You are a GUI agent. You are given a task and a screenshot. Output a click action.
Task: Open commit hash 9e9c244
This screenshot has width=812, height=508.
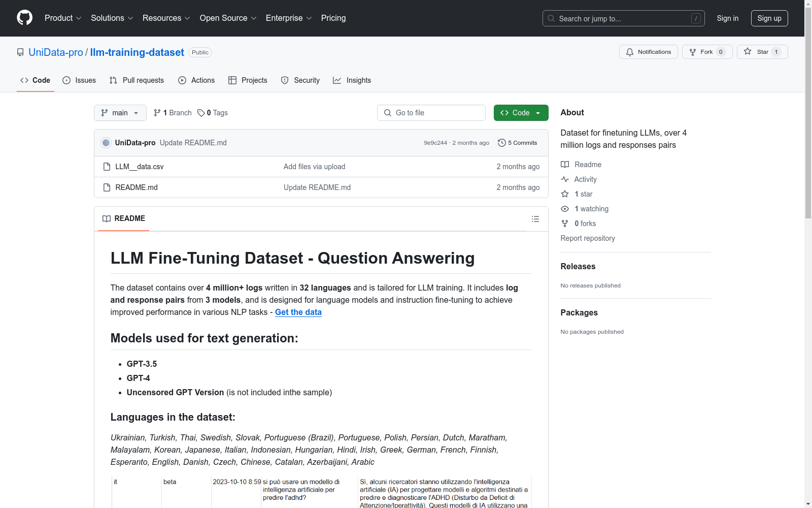435,143
